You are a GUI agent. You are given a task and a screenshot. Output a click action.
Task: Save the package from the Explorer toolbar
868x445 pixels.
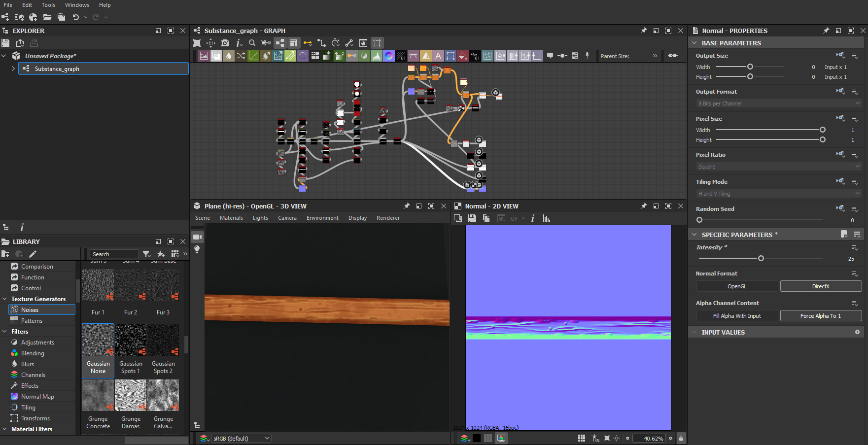pyautogui.click(x=5, y=43)
